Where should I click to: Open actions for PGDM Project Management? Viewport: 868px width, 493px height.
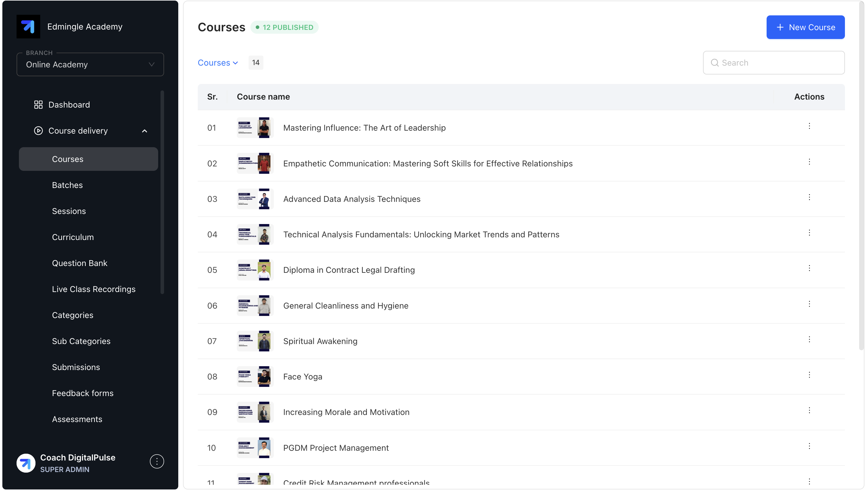pyautogui.click(x=809, y=446)
